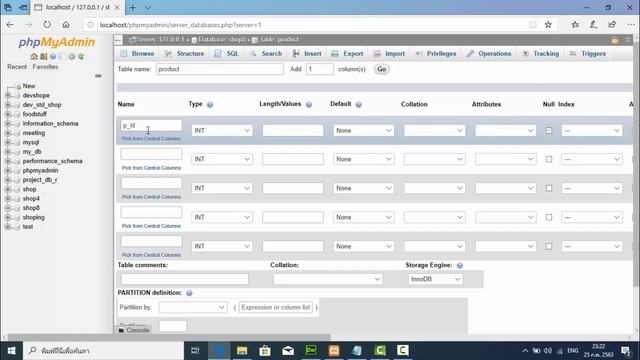The width and height of the screenshot is (640, 360).
Task: Click the Length/Values field in p_id row
Action: click(x=293, y=131)
